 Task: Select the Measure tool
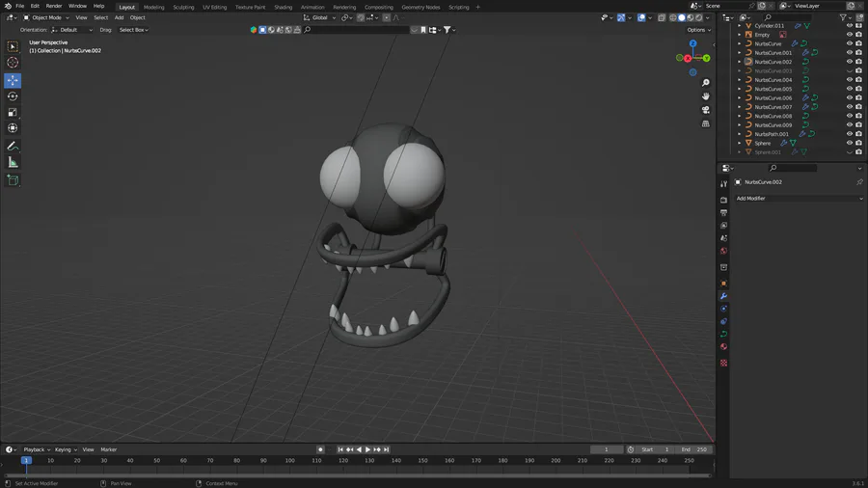click(13, 163)
